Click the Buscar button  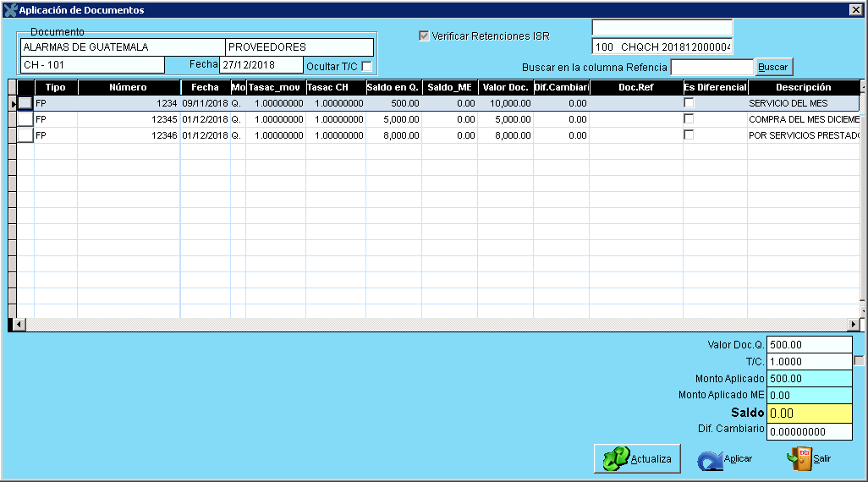(773, 67)
